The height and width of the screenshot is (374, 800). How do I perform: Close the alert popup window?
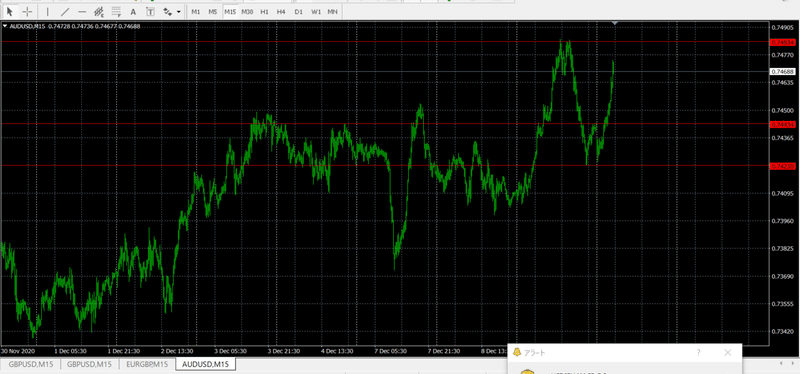click(x=728, y=353)
